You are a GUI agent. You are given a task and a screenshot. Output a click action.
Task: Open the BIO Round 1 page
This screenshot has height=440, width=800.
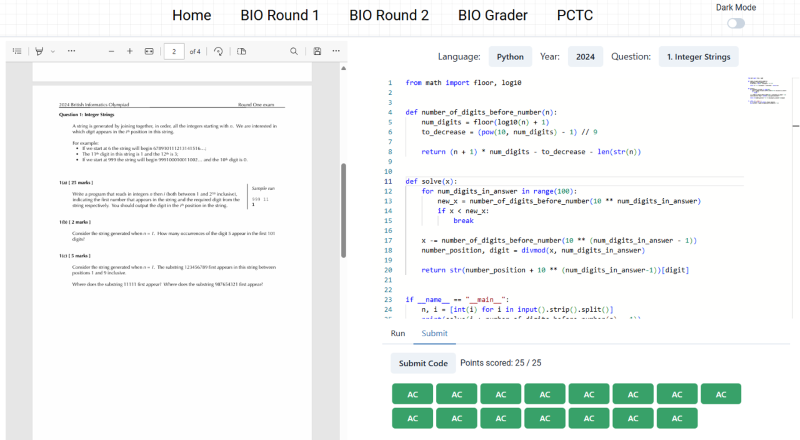coord(280,15)
